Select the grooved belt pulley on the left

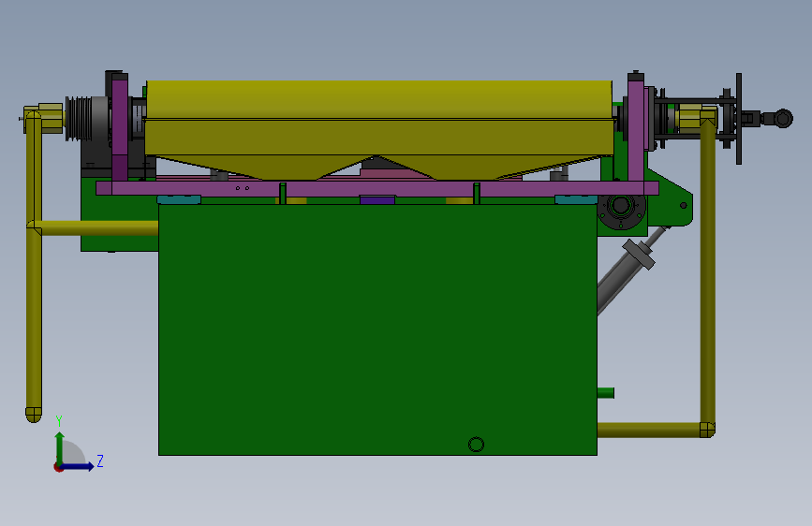[x=79, y=119]
